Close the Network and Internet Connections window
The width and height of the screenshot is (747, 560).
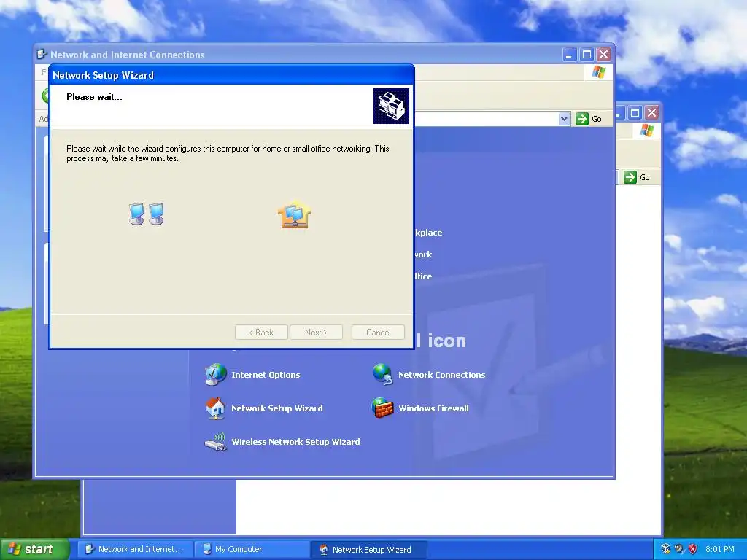click(603, 54)
